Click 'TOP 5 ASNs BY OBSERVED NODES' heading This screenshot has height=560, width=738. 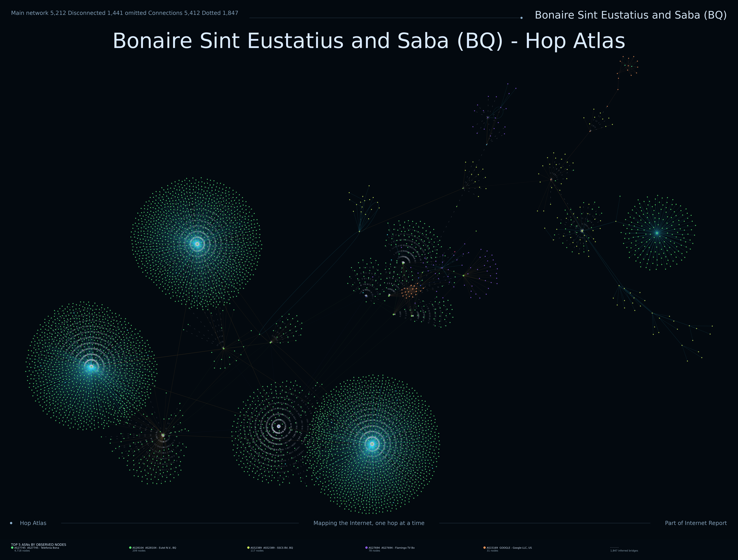pos(39,545)
